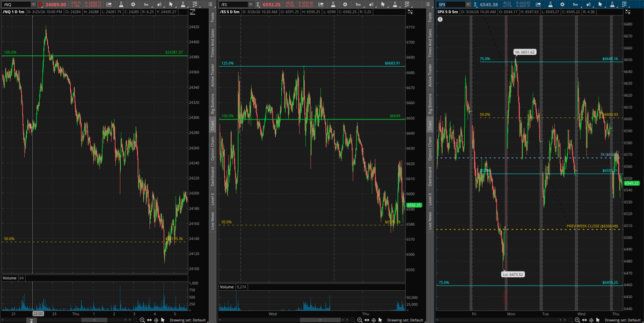Open the list menu at /ES toolbar end
This screenshot has width=644, height=323.
(x=428, y=4)
